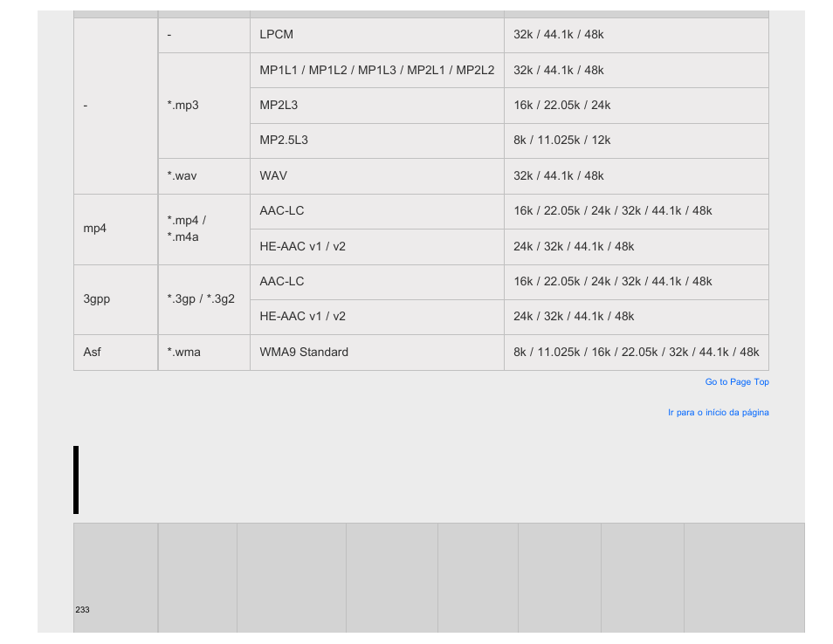Click the Asf container cell
Viewport: 833px width, 644px height.
tap(116, 353)
